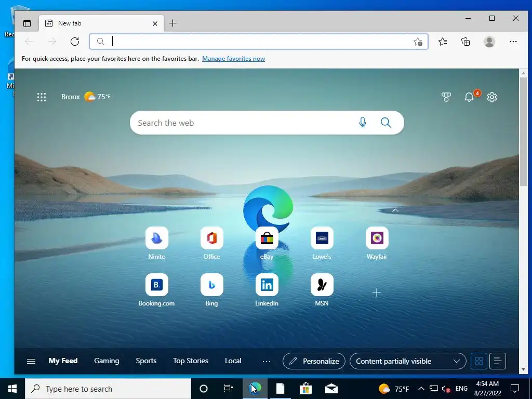Open a new tab with plus button

coord(172,23)
